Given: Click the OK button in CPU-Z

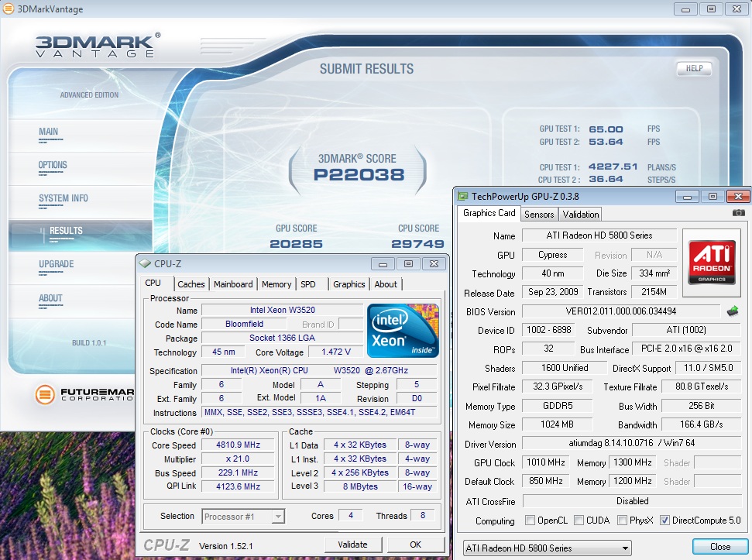Looking at the screenshot, I should 415,545.
